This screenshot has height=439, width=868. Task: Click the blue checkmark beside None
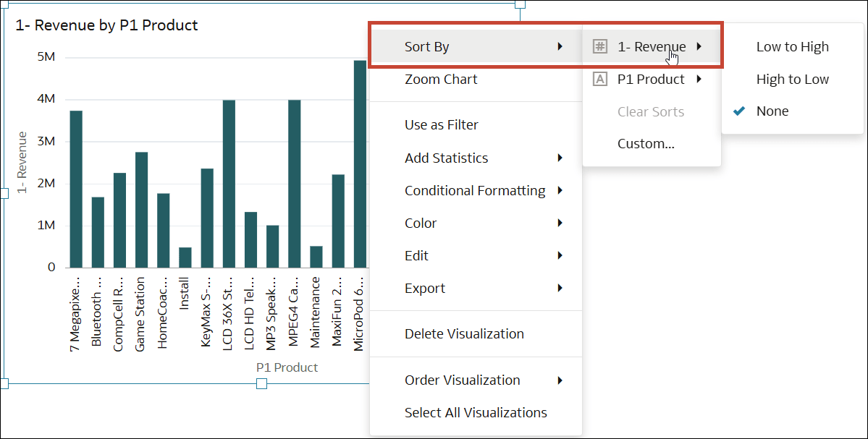(741, 111)
